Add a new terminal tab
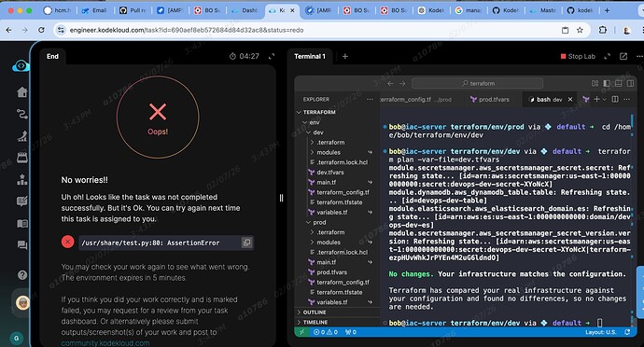The height and width of the screenshot is (347, 644). click(x=345, y=56)
